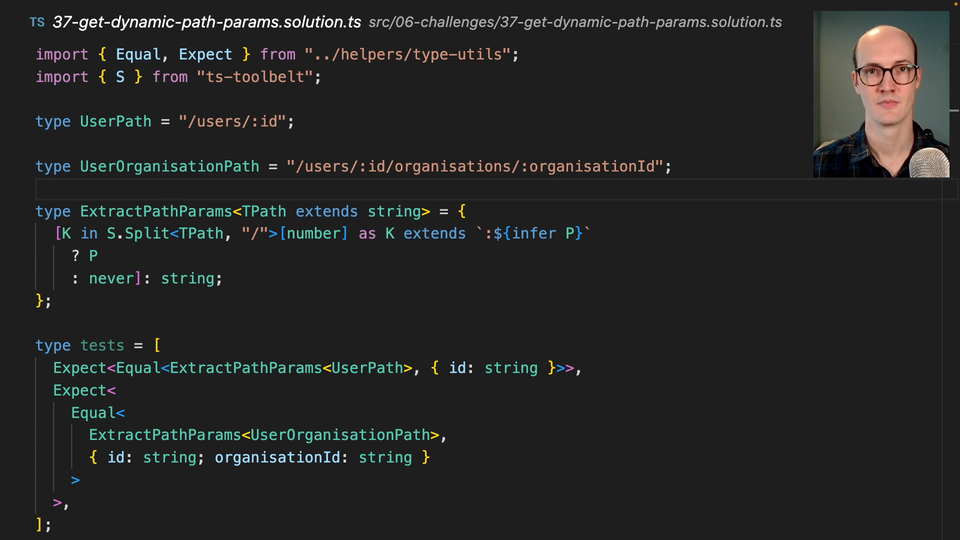Click the TPath generic parameter in declaration
This screenshot has width=960, height=540.
[264, 211]
